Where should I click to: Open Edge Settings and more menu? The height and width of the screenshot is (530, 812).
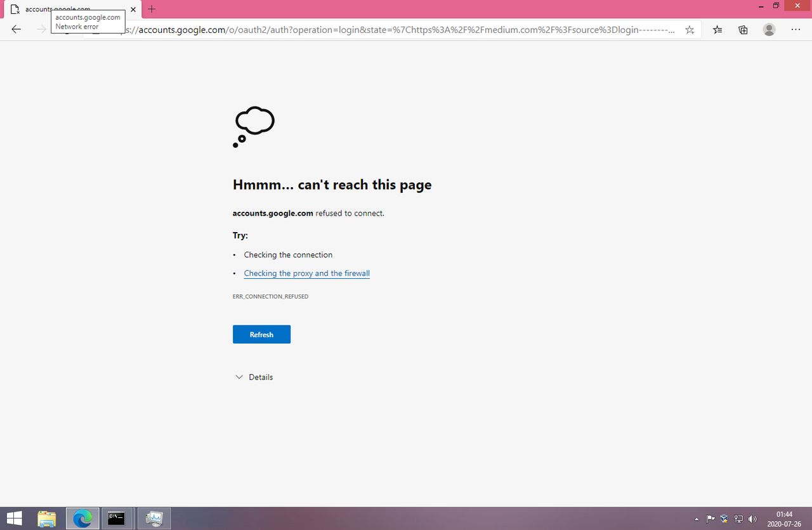click(796, 29)
